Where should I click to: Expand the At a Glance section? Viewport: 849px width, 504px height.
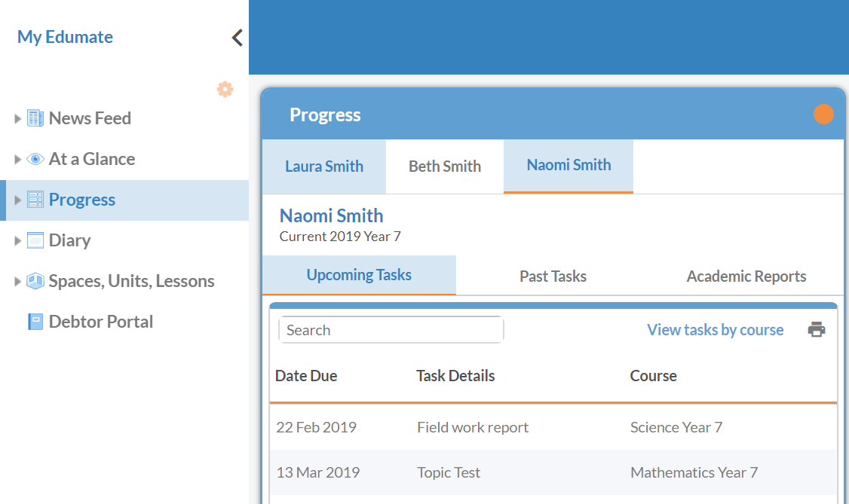[17, 159]
